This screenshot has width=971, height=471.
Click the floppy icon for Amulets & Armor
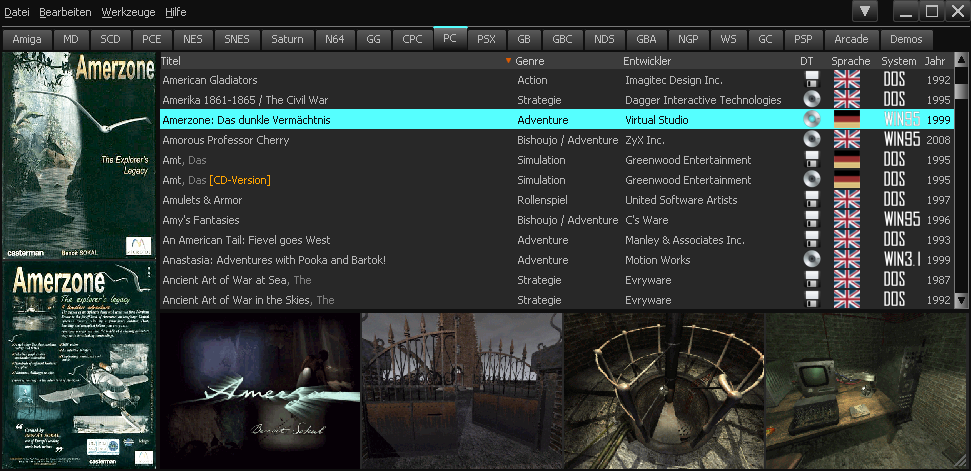811,200
